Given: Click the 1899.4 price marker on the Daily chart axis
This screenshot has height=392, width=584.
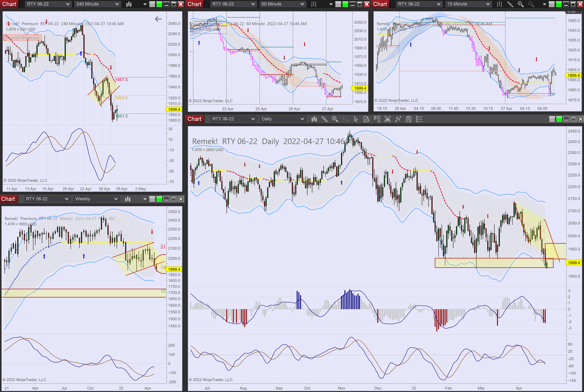Looking at the screenshot, I should click(574, 263).
